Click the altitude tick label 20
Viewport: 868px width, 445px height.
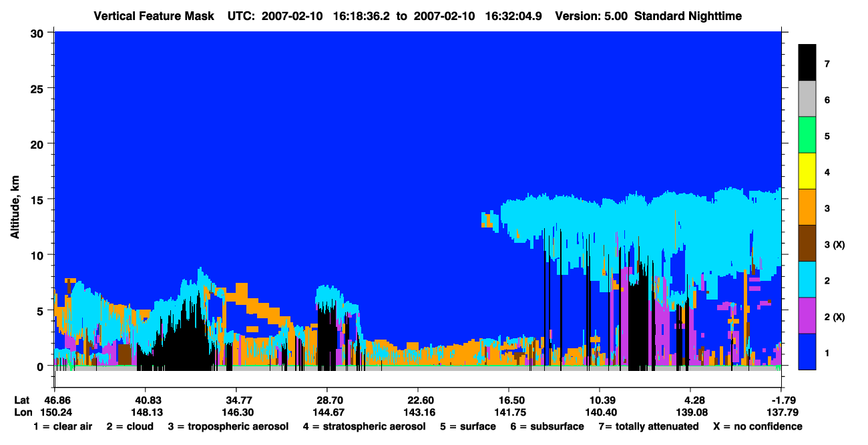click(39, 143)
